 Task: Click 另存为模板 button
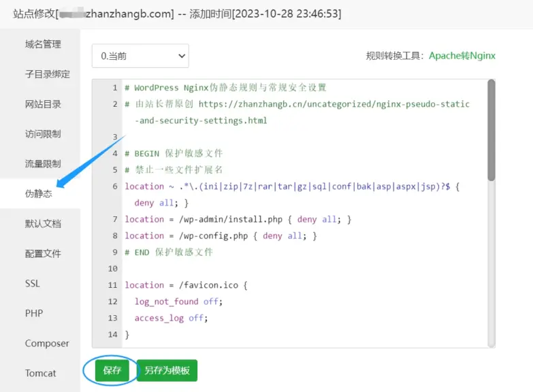point(167,371)
